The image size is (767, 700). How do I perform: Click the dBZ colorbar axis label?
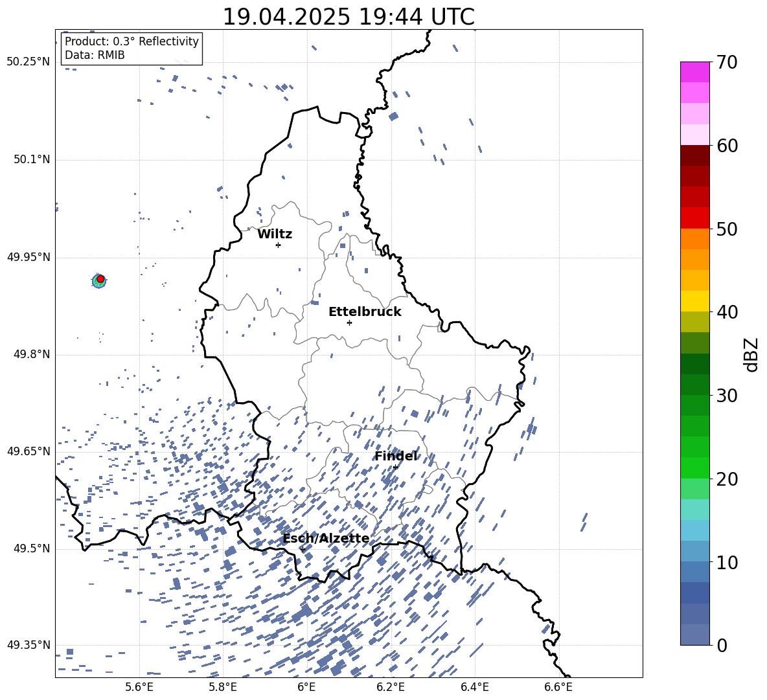[x=752, y=354]
